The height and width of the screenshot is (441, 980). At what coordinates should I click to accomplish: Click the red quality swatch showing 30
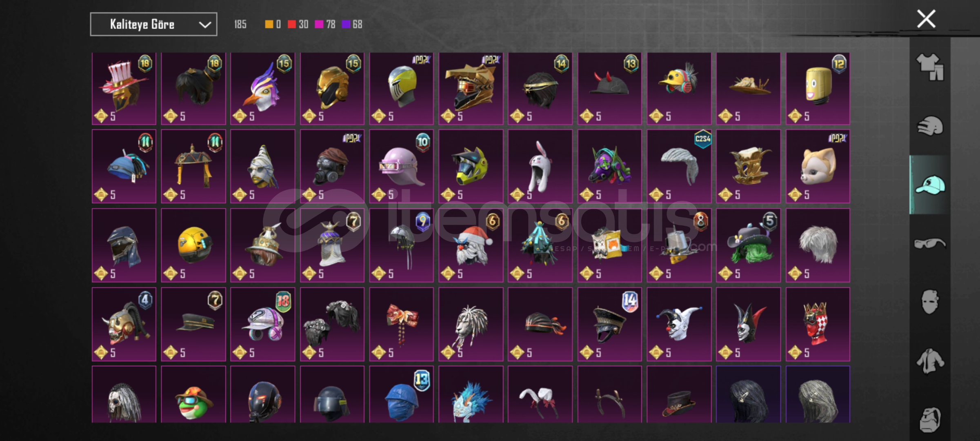[x=291, y=24]
